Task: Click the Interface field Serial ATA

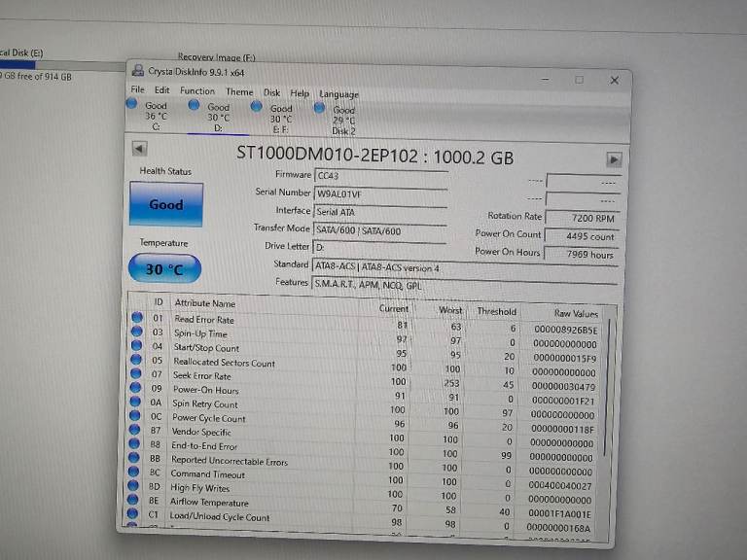Action: [x=379, y=212]
